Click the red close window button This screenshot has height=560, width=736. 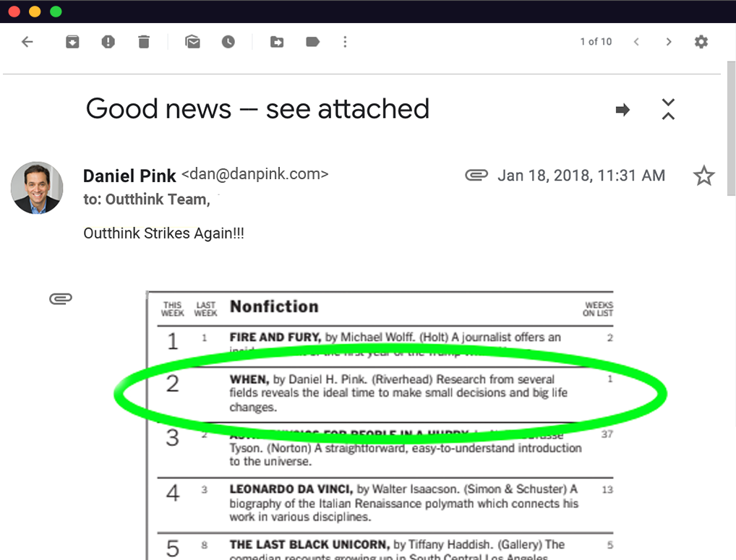coord(14,12)
